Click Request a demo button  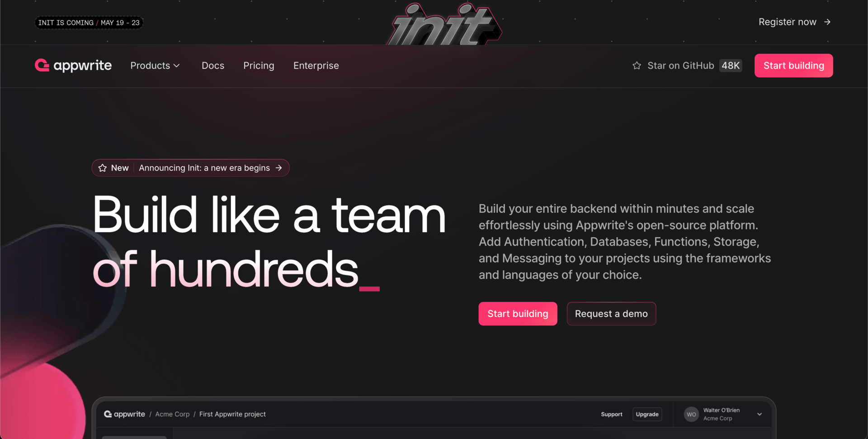(611, 314)
